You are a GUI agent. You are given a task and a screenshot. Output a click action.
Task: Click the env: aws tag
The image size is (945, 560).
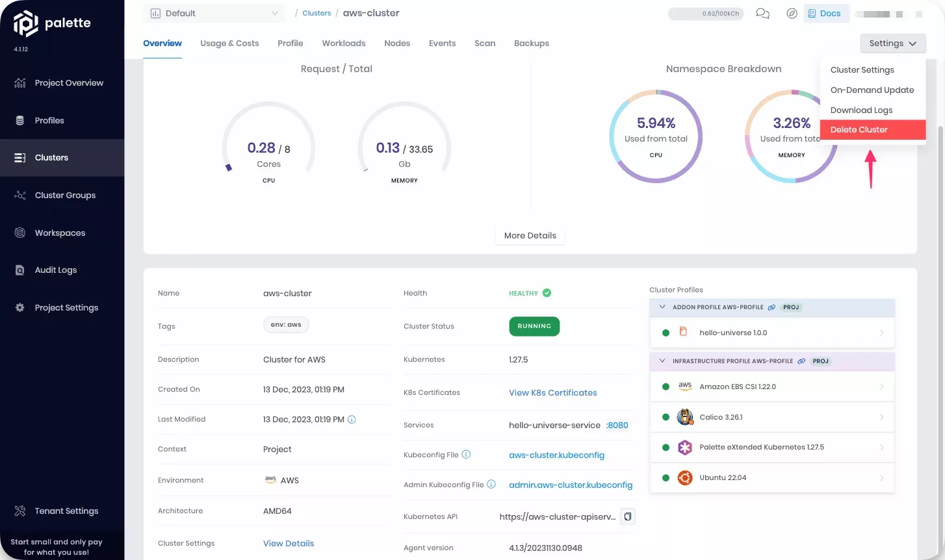pos(286,325)
